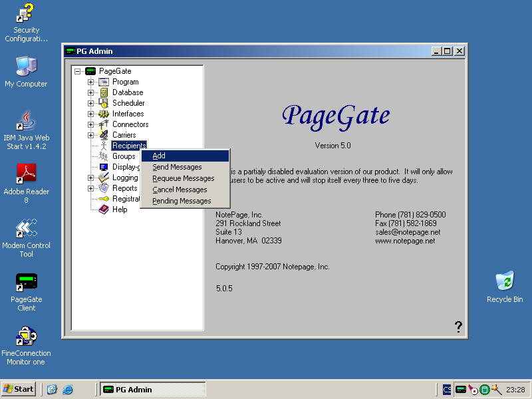Click the PG Admin taskbar button
The width and height of the screenshot is (532, 399).
click(153, 389)
